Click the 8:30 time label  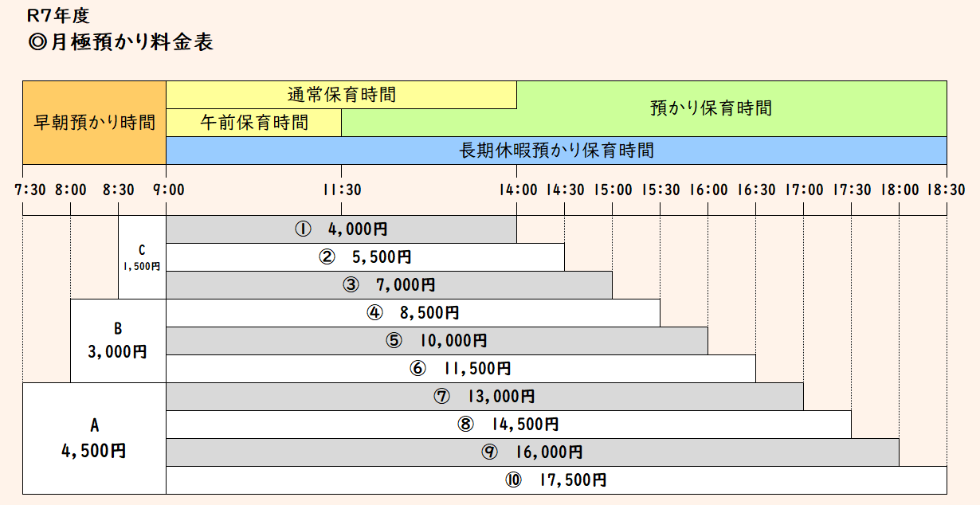119,190
